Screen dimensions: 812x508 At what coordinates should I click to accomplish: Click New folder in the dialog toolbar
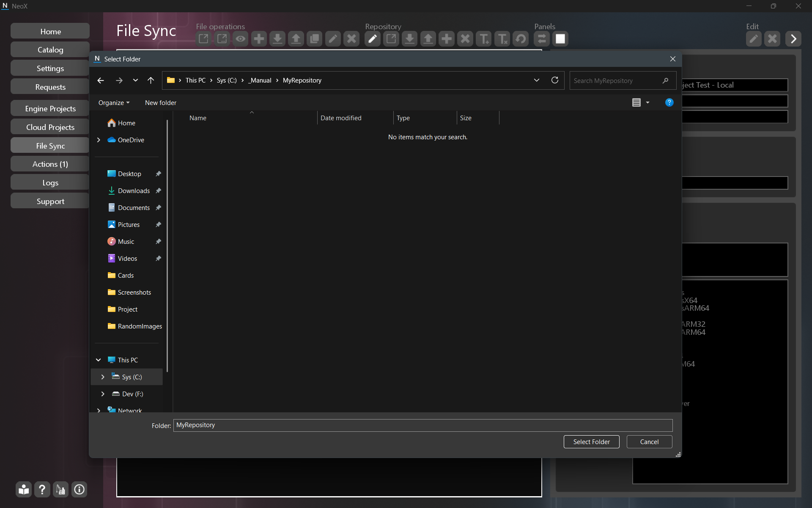tap(161, 103)
